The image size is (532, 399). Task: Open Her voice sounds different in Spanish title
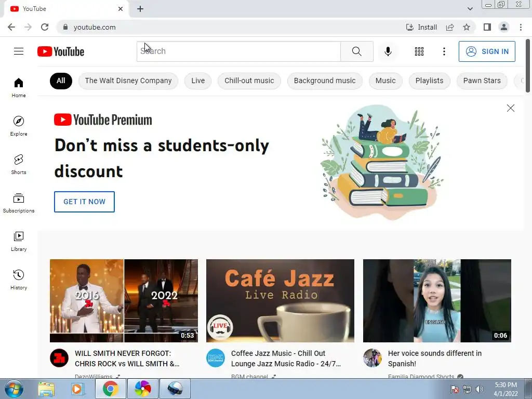coord(435,358)
